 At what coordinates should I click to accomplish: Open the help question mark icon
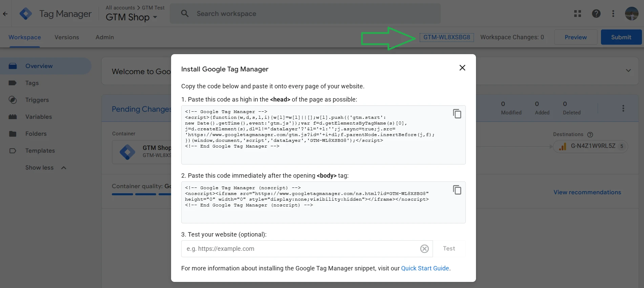(596, 14)
